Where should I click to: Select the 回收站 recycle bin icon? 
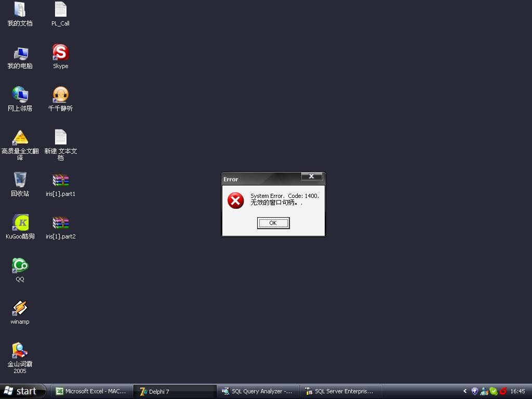20,181
